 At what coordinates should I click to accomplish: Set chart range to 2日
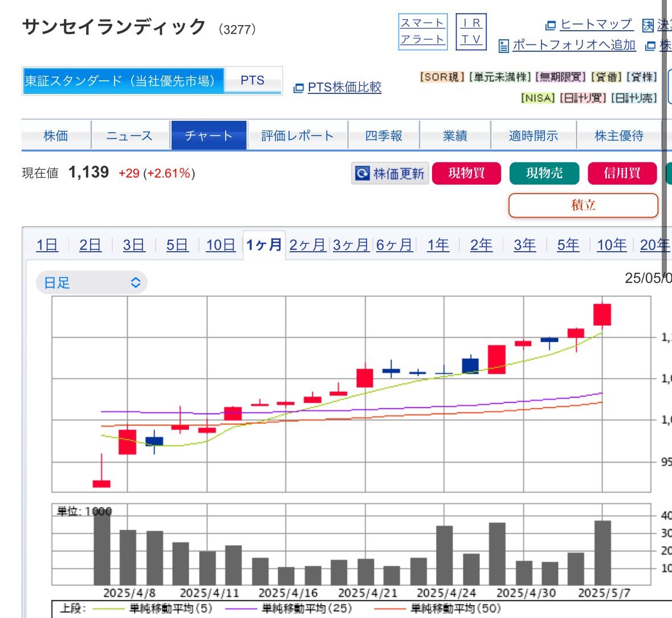point(91,245)
